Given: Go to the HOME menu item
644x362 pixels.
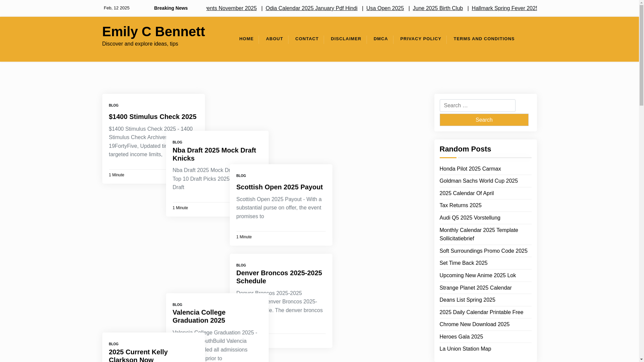Looking at the screenshot, I should click(x=246, y=39).
